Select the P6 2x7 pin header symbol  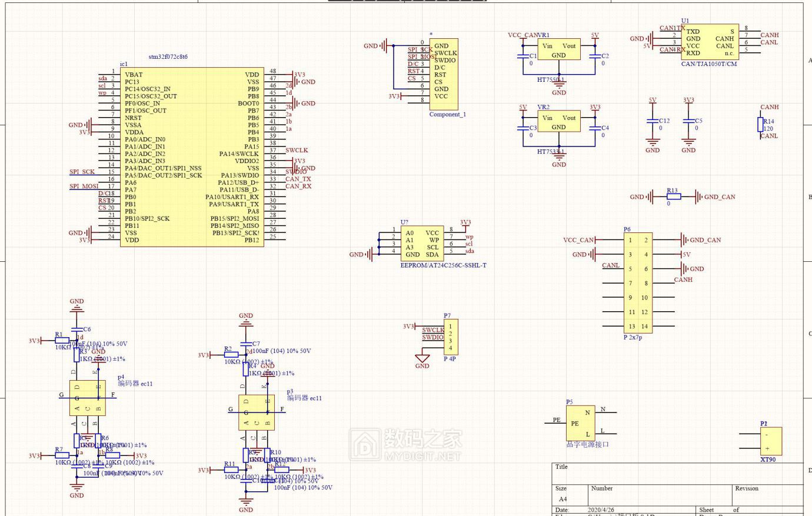638,282
